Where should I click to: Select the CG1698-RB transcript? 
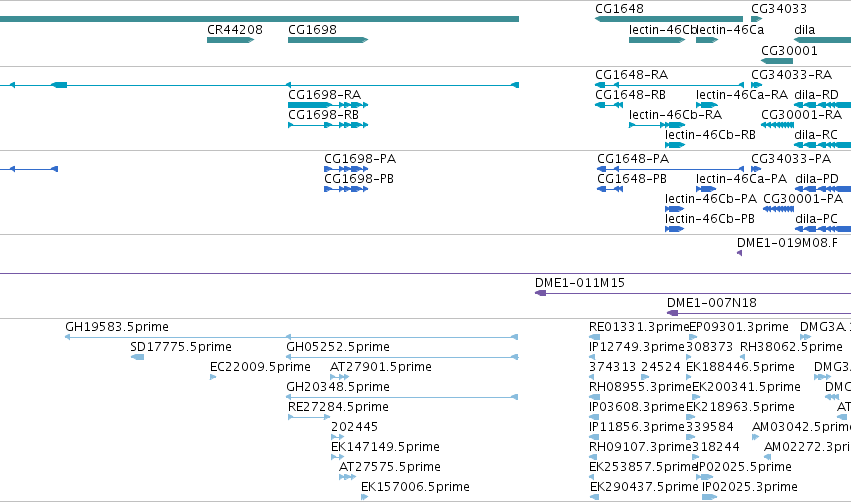[x=328, y=125]
